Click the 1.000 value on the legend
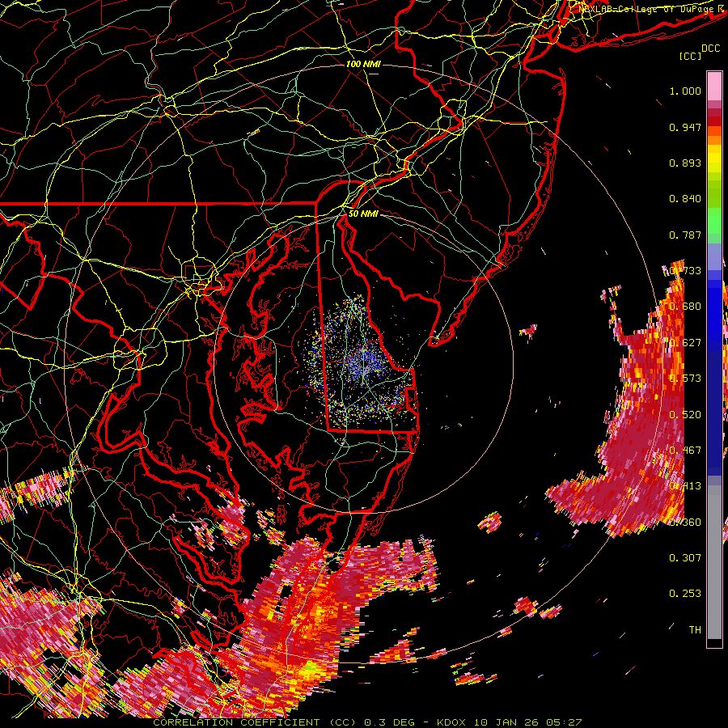728x728 pixels. [x=685, y=91]
